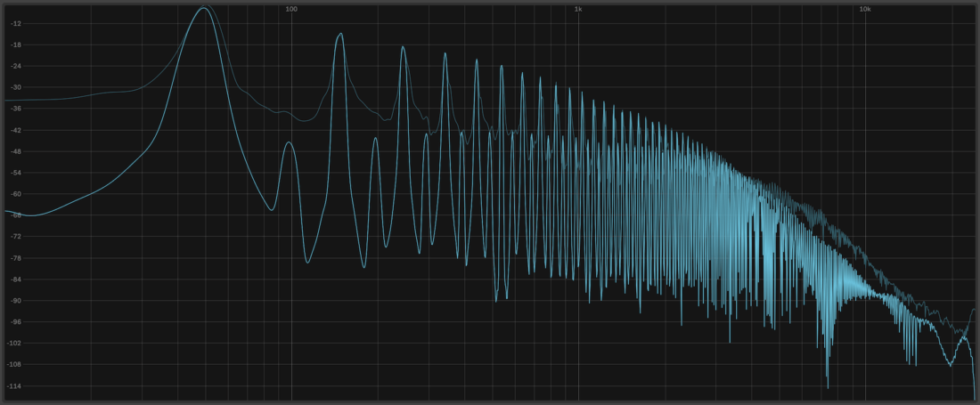Screen dimensions: 980x405
Task: Click the -54 dB level label
Action: 16,173
